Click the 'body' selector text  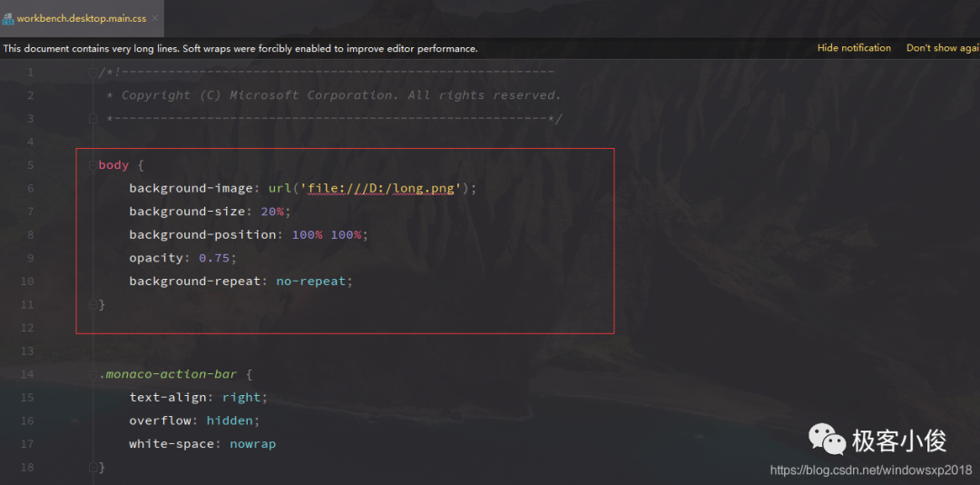tap(113, 165)
